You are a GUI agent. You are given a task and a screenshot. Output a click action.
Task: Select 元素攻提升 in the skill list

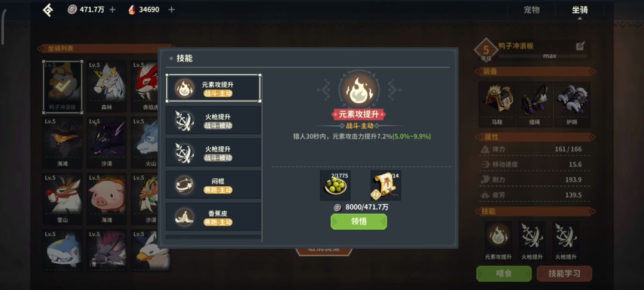(x=213, y=88)
